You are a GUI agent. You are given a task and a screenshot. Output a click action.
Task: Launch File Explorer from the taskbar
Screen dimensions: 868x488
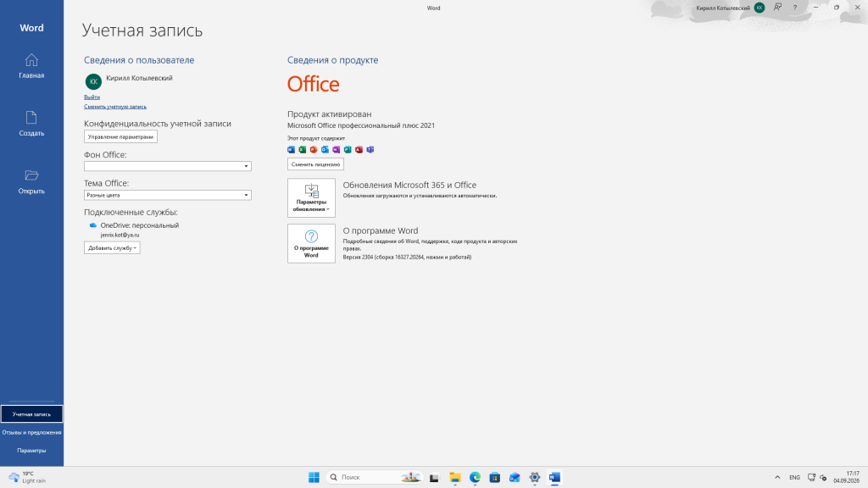point(455,477)
